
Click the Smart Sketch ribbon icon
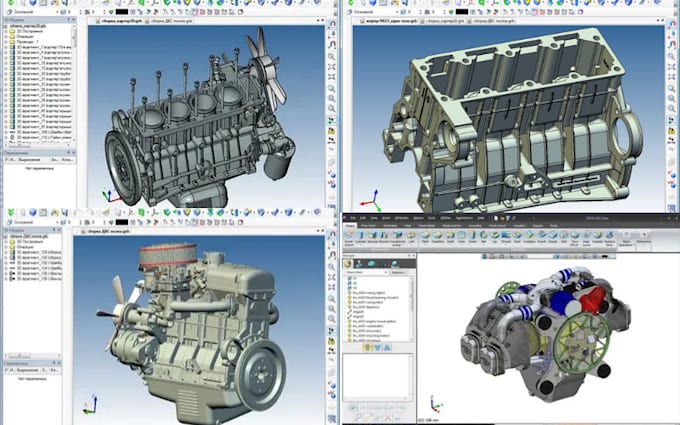(349, 239)
